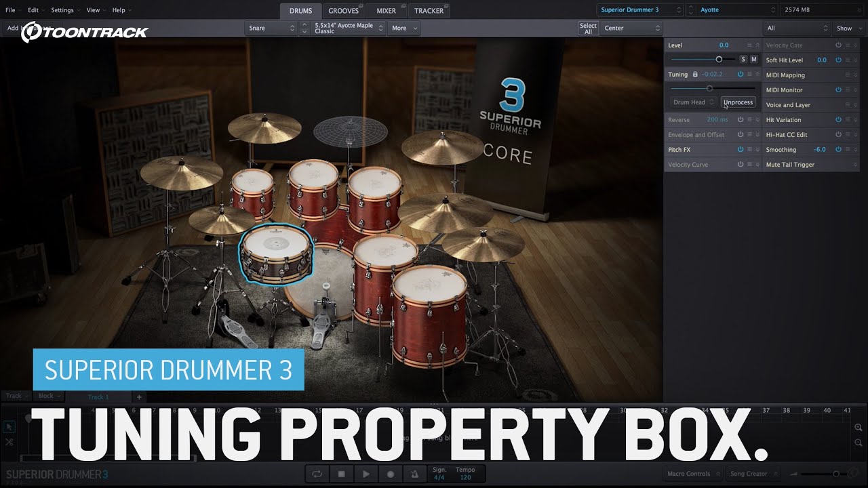Collapse the Level section chevron
This screenshot has height=488, width=868.
(x=757, y=45)
